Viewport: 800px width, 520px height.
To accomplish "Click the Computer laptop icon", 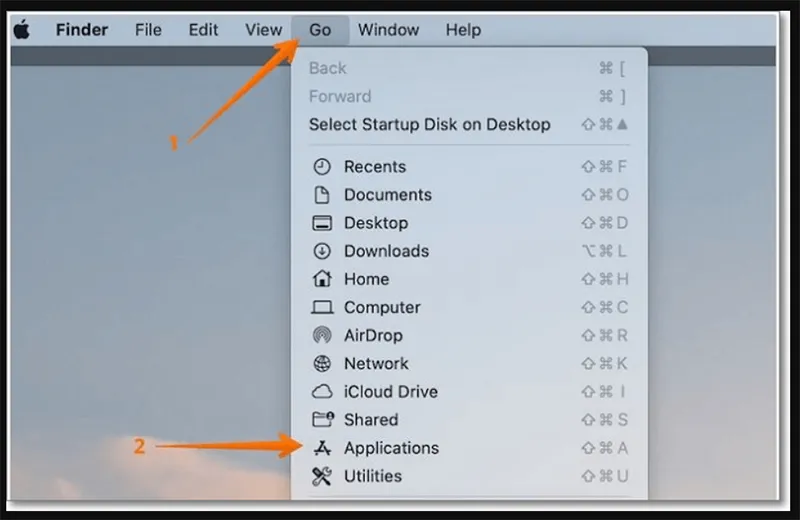I will pos(322,307).
